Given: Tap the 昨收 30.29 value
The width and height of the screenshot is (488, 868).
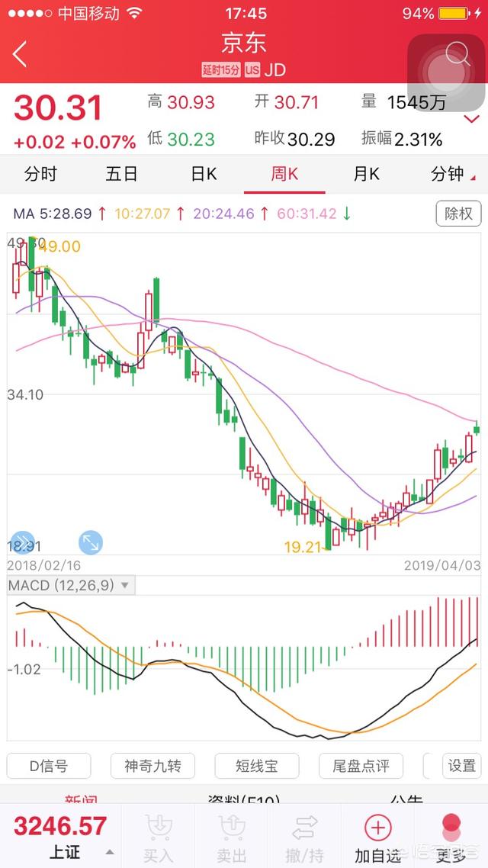Looking at the screenshot, I should coord(294,139).
